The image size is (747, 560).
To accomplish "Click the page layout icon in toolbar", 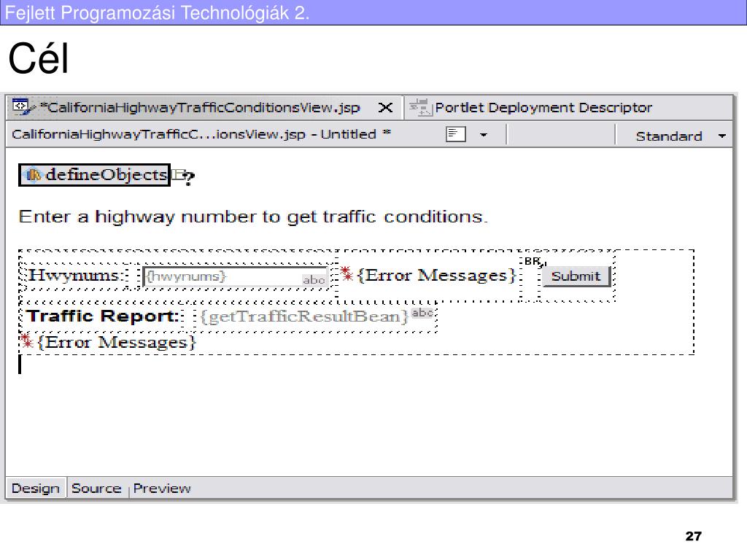I will point(455,134).
